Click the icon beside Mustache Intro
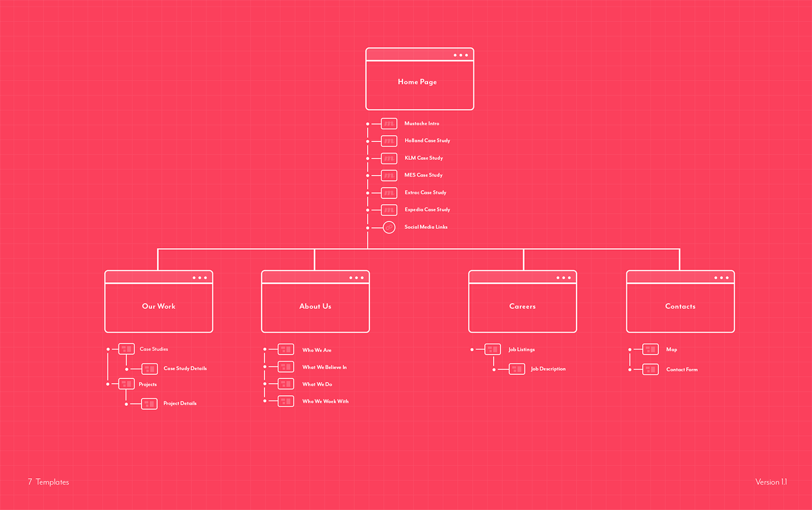This screenshot has height=510, width=812. 389,123
